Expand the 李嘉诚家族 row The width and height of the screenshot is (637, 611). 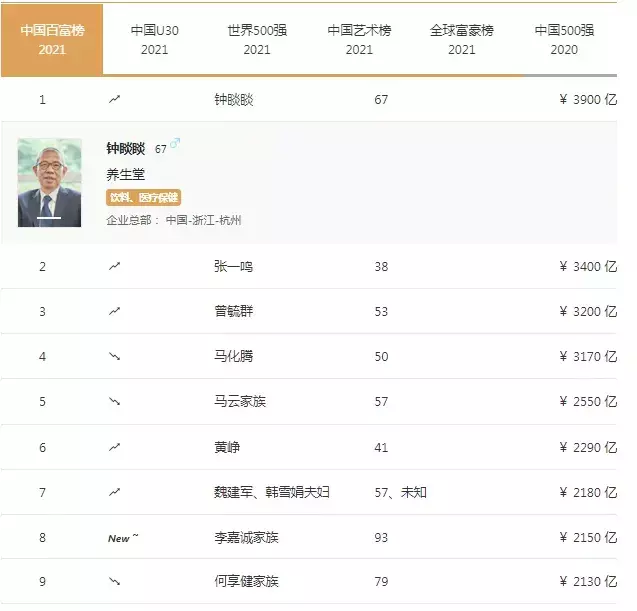tap(309, 537)
